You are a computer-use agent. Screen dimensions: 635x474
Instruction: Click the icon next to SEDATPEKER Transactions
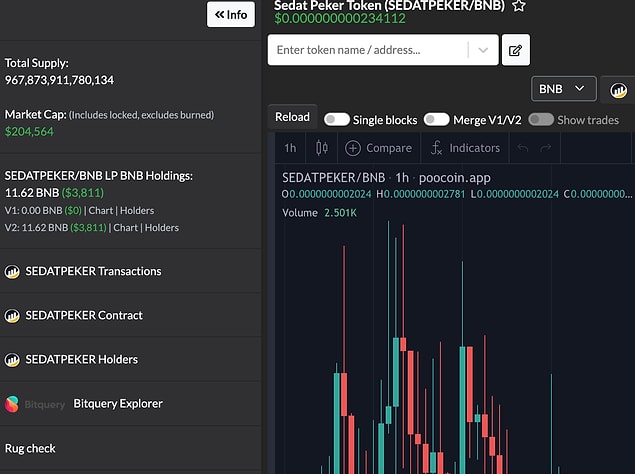[x=12, y=271]
